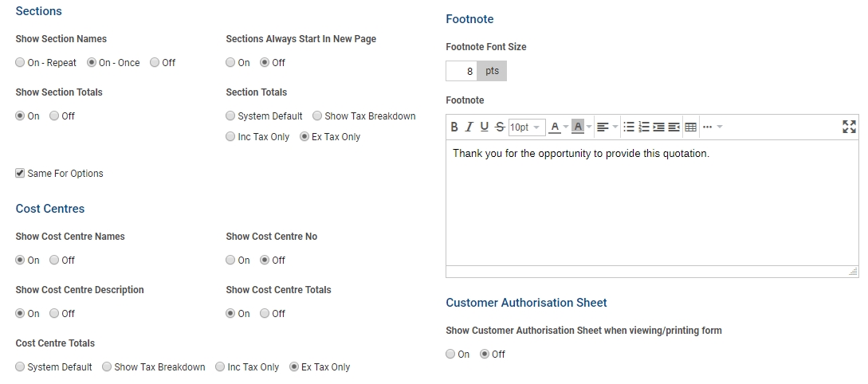The width and height of the screenshot is (868, 384).
Task: Open the text alignment dropdown
Action: pos(607,127)
